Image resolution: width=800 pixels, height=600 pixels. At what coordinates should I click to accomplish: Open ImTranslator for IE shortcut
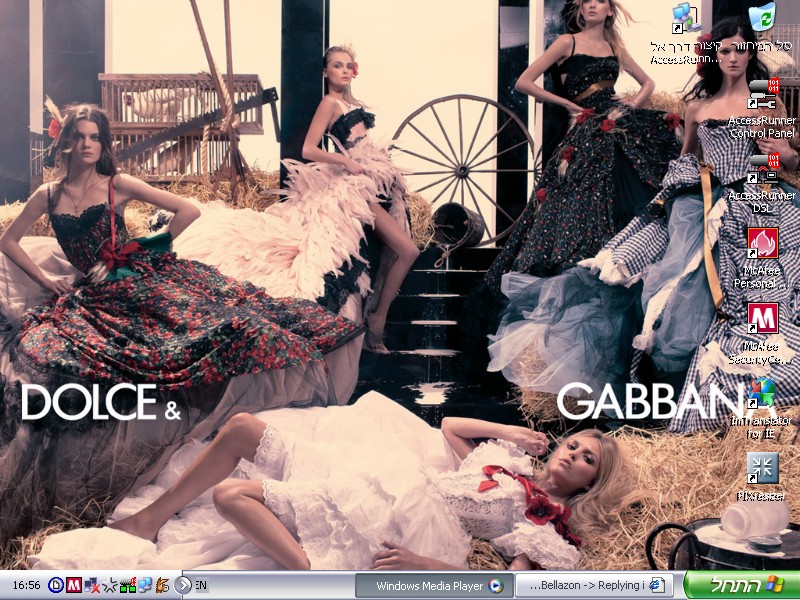coord(762,393)
